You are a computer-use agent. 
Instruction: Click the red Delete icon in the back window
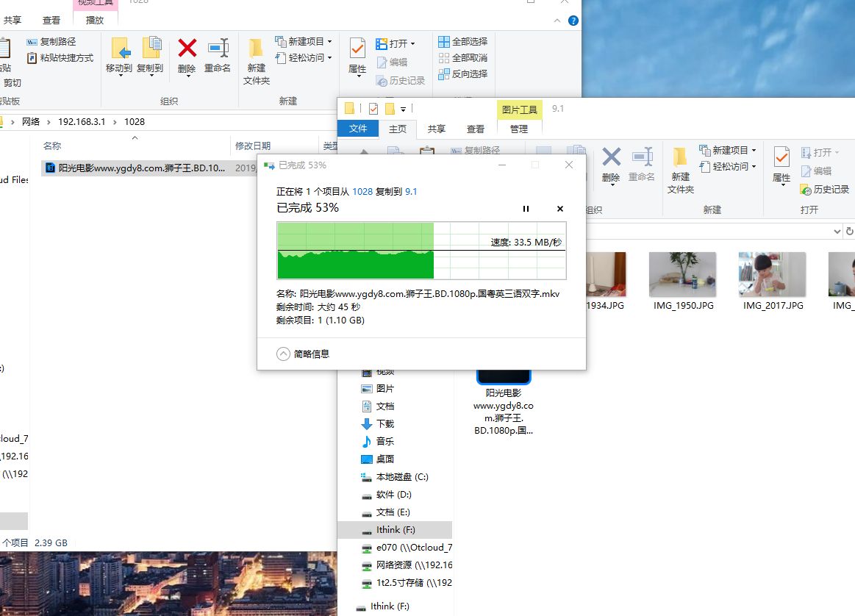pos(187,48)
